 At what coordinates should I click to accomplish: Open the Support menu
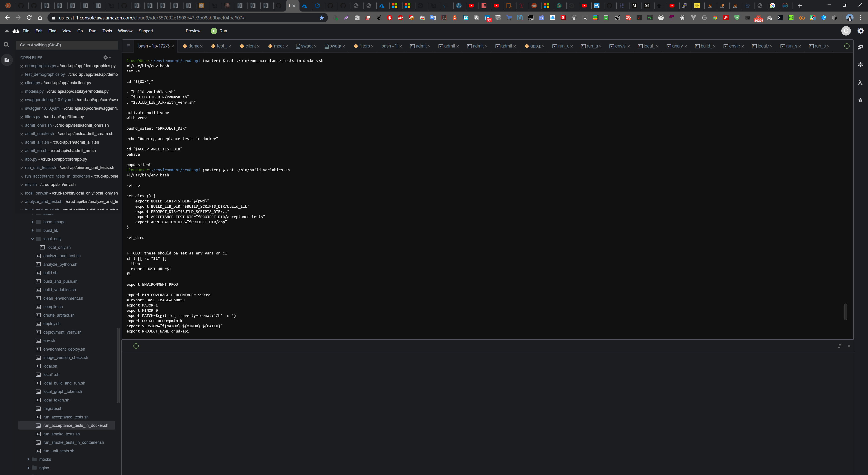coord(146,31)
